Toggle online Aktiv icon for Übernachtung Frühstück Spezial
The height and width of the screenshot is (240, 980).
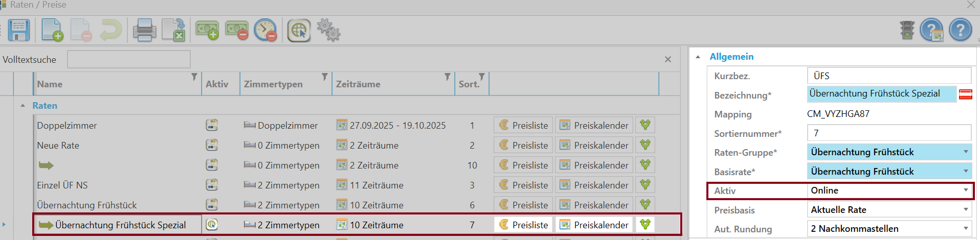point(212,225)
